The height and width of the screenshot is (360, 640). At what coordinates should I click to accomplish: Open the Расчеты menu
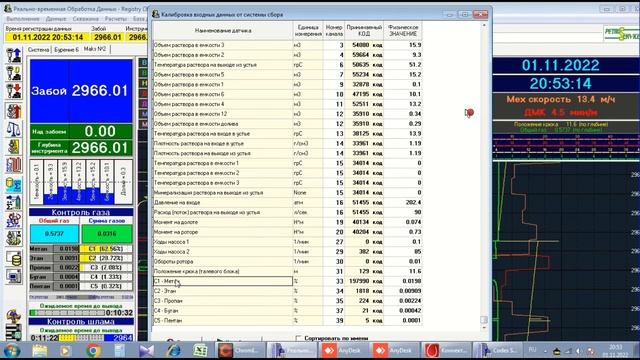[116, 19]
